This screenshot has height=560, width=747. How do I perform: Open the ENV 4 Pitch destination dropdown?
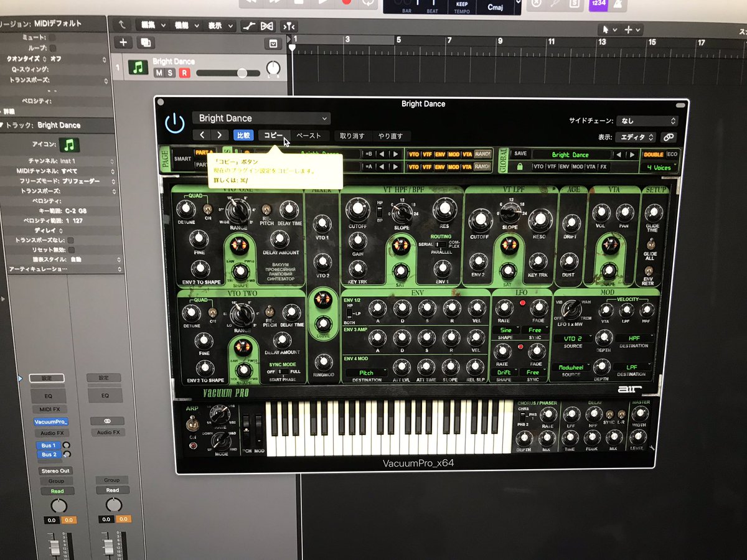(x=367, y=372)
